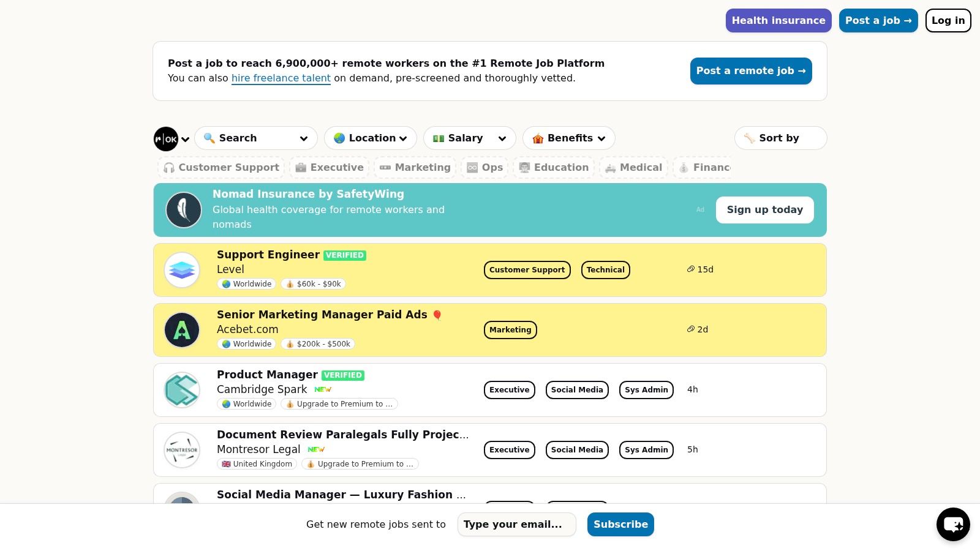Click the Executive tag on the Montresor Legal job
The image size is (980, 551).
tap(510, 450)
